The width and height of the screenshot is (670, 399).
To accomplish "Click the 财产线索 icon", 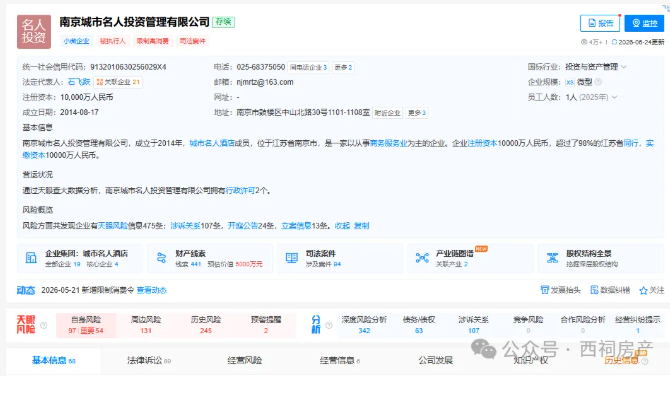I will click(x=162, y=258).
